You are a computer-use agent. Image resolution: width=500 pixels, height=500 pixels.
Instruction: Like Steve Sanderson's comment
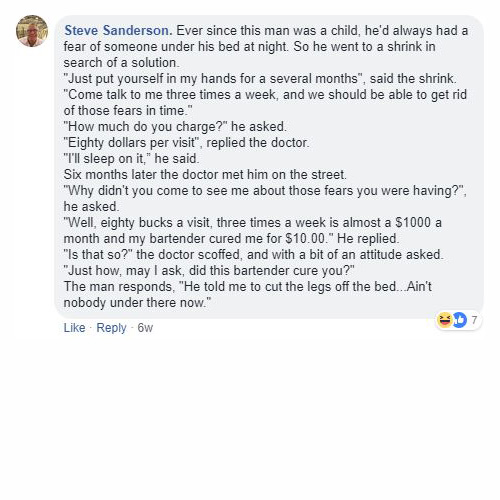pyautogui.click(x=74, y=328)
